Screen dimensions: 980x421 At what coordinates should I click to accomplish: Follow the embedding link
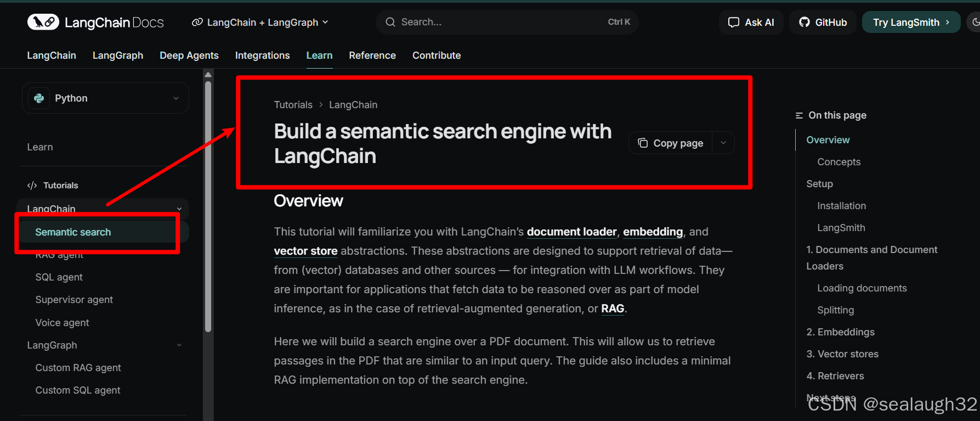coord(653,232)
